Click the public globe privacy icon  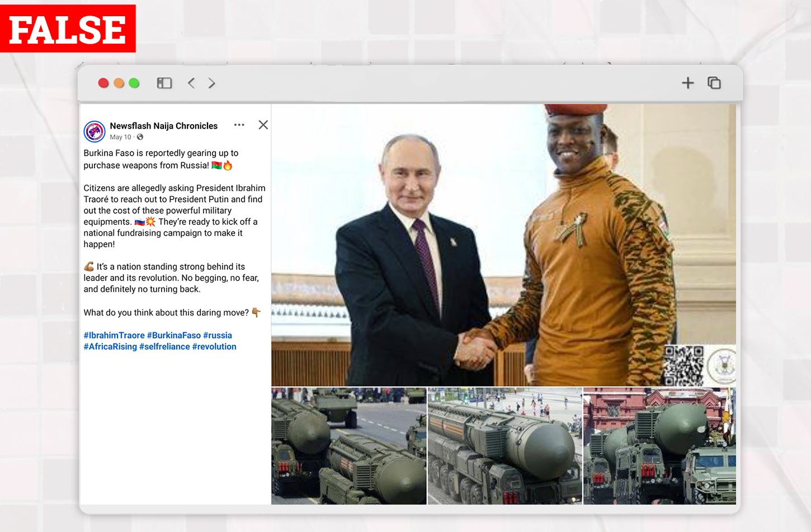pos(140,137)
